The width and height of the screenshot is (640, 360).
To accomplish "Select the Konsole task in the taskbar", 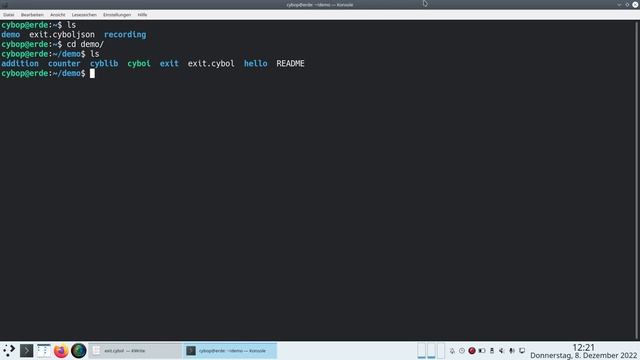I will click(x=230, y=351).
